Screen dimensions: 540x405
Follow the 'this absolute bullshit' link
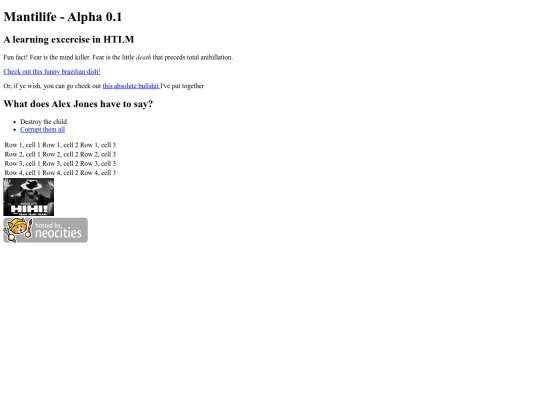(x=131, y=86)
